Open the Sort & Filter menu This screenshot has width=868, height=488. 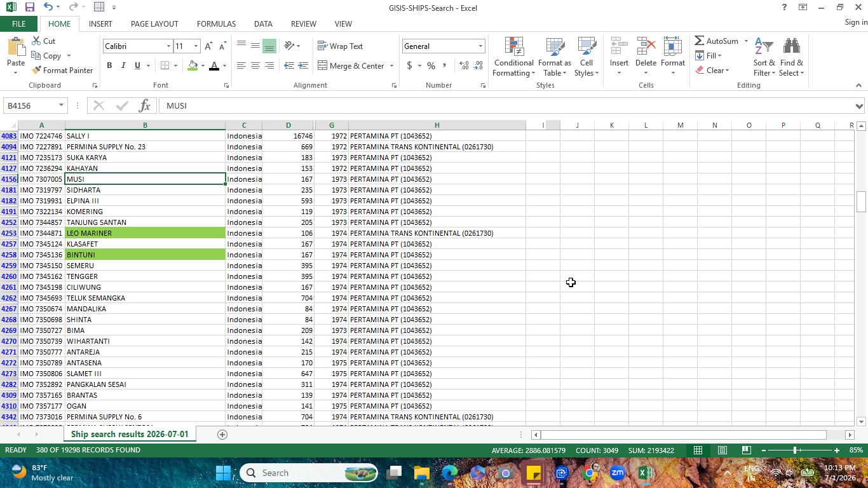(764, 57)
